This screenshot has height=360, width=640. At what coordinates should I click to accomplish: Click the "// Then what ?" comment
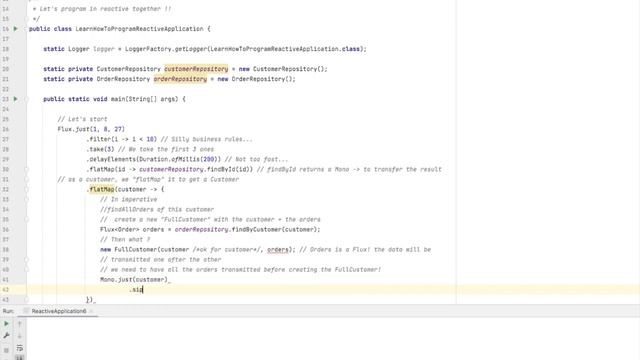tap(125, 240)
